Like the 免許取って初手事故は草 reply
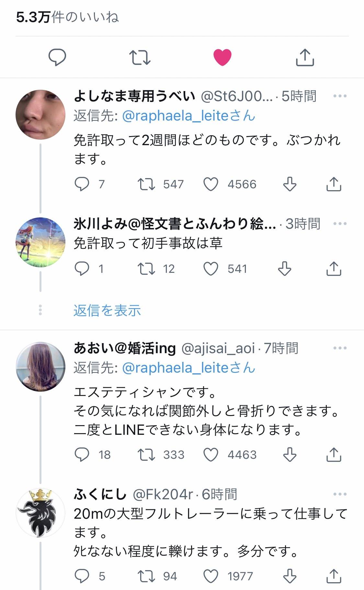Image resolution: width=364 pixels, height=590 pixels. point(211,269)
